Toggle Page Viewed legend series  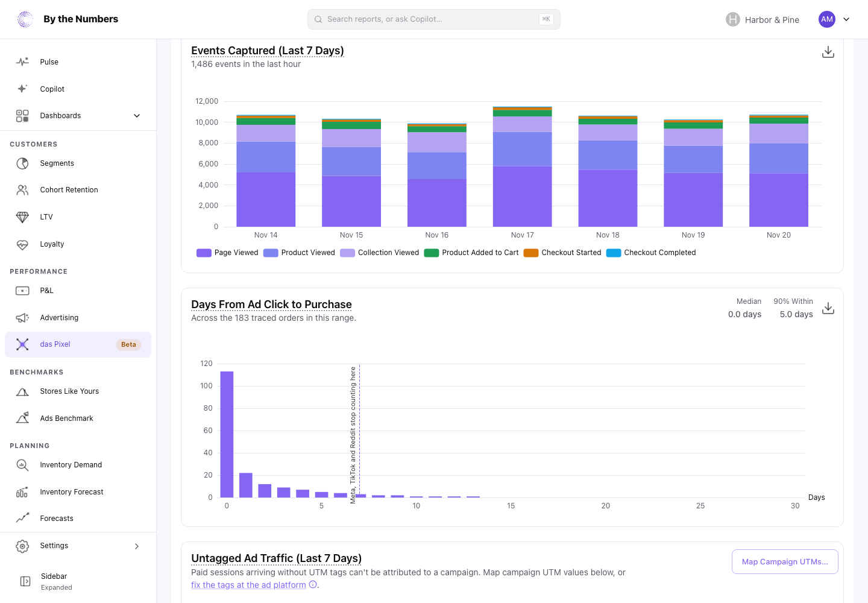(227, 253)
